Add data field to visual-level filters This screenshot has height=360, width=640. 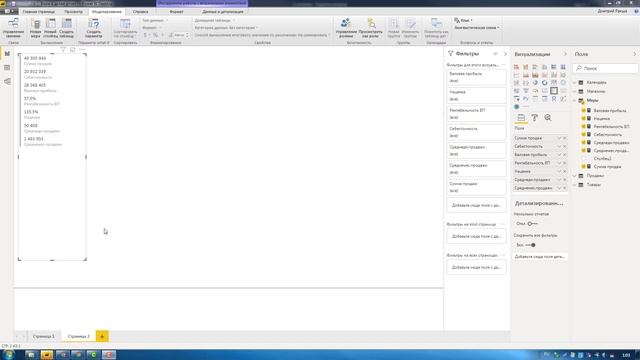[x=476, y=205]
